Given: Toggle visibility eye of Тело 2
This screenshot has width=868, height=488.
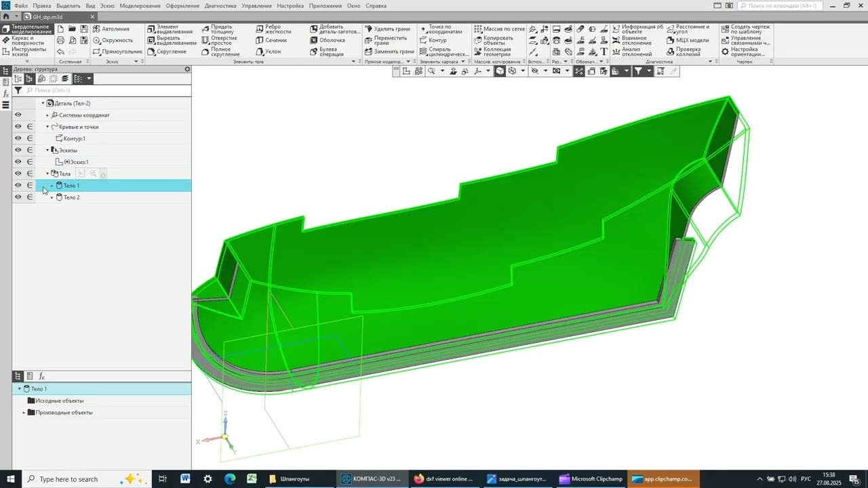Looking at the screenshot, I should coord(18,197).
